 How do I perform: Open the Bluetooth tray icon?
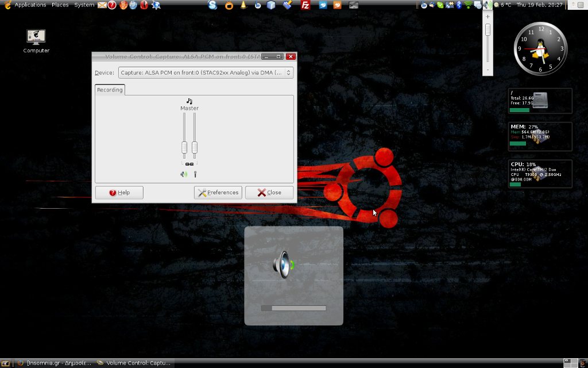[459, 5]
